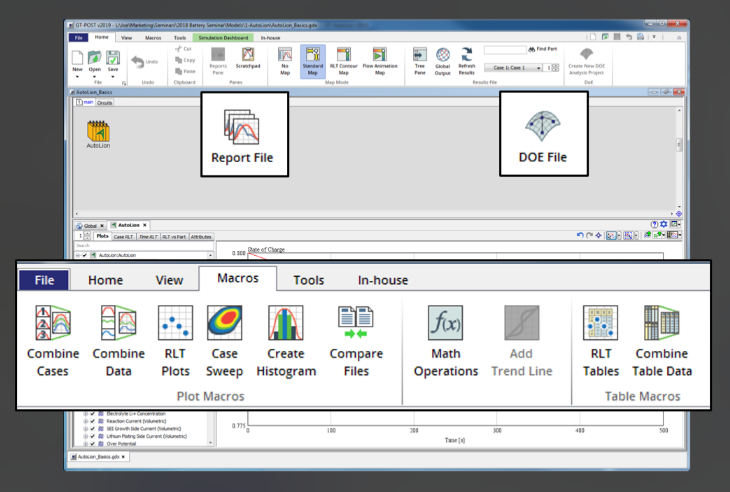730x492 pixels.
Task: Expand the Electrolyte Li+ Concentration node
Action: 85,413
